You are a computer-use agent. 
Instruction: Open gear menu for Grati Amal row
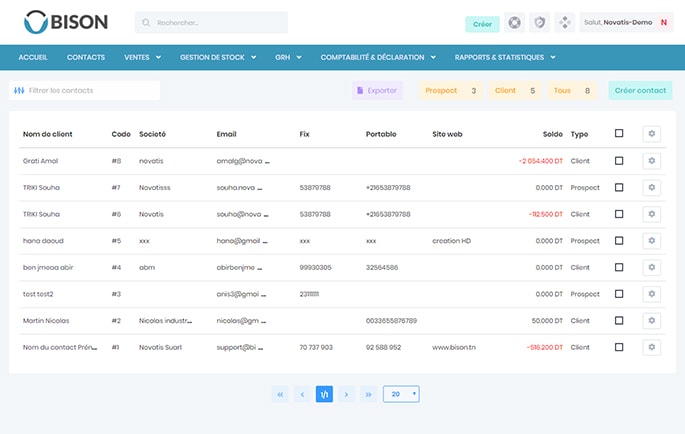click(x=651, y=161)
